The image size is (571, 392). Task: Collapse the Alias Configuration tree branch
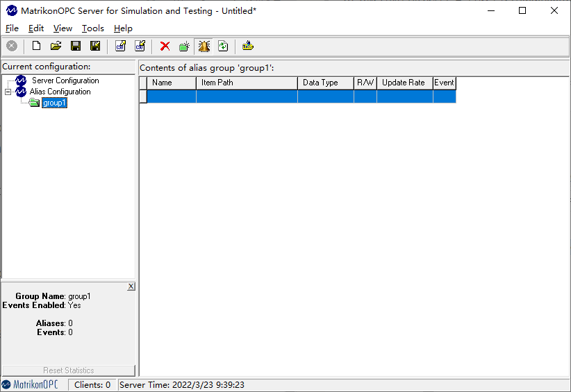tap(8, 92)
